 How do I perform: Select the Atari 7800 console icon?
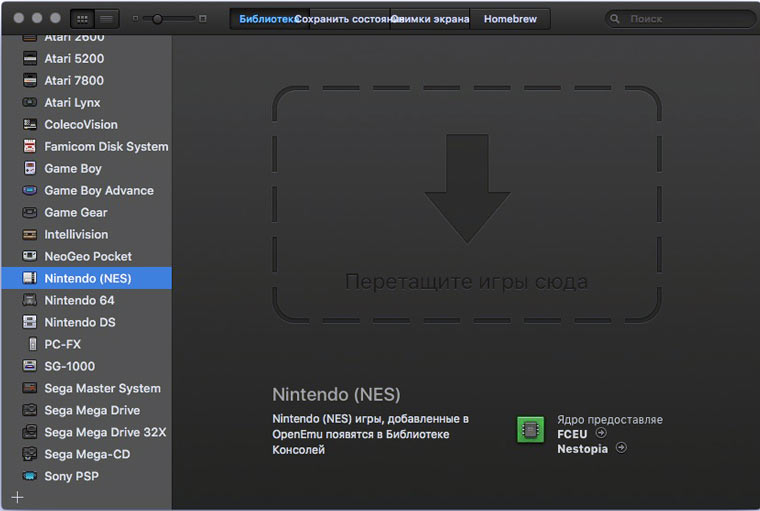pos(30,80)
